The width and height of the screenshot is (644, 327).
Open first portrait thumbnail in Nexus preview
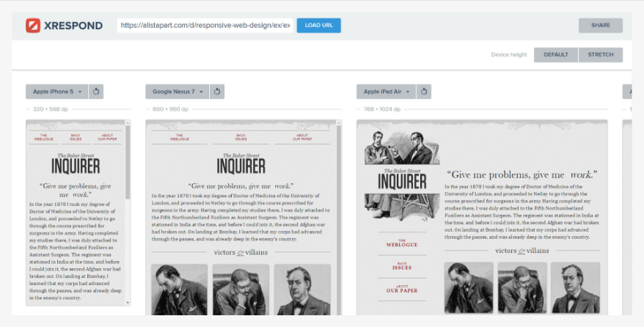point(178,290)
